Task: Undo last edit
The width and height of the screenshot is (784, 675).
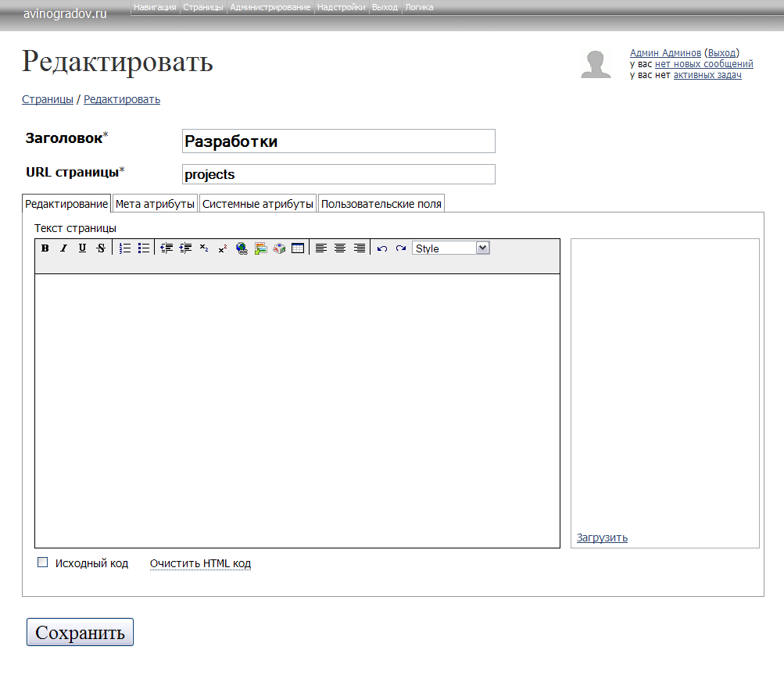Action: [x=382, y=248]
